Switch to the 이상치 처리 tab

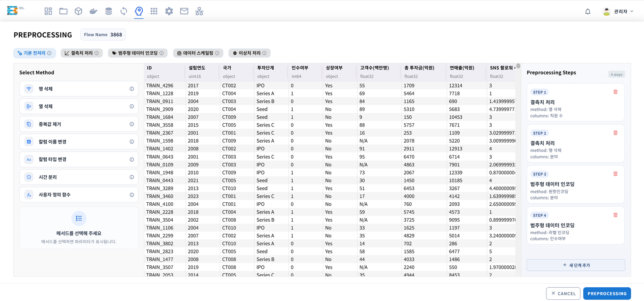pos(250,53)
